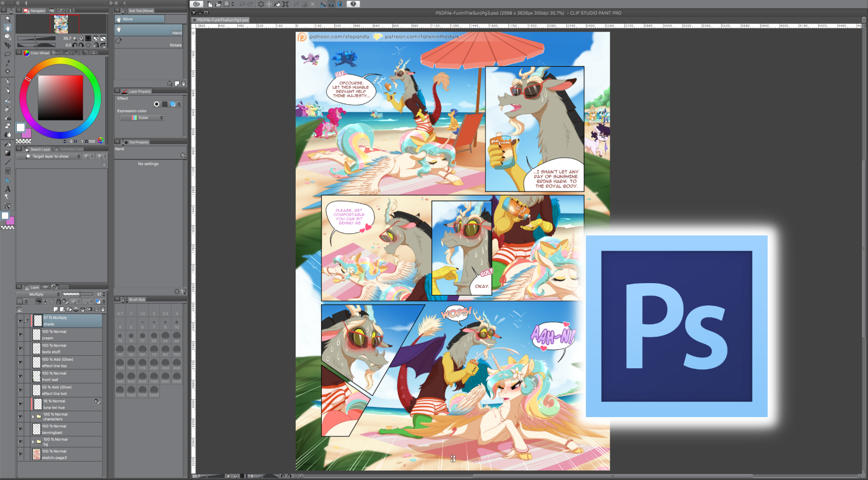This screenshot has height=480, width=868.
Task: Select the Lasso selection tool
Action: [x=8, y=54]
